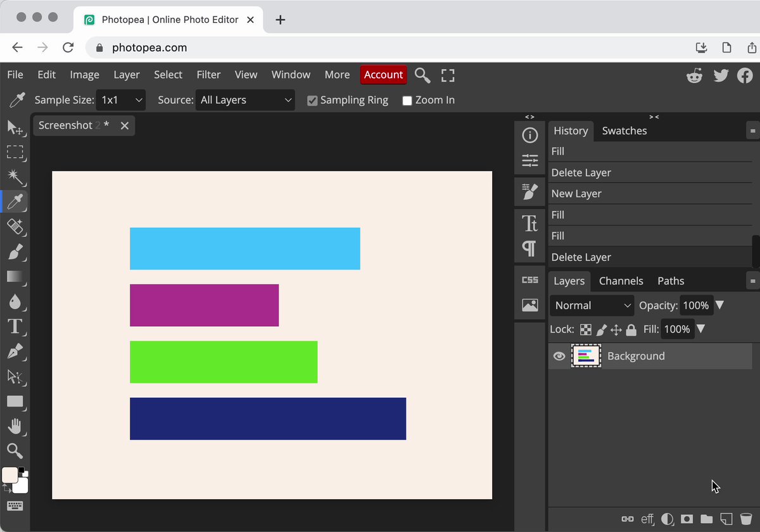The image size is (760, 532).
Task: Swap foreground and background colors
Action: tap(6, 488)
